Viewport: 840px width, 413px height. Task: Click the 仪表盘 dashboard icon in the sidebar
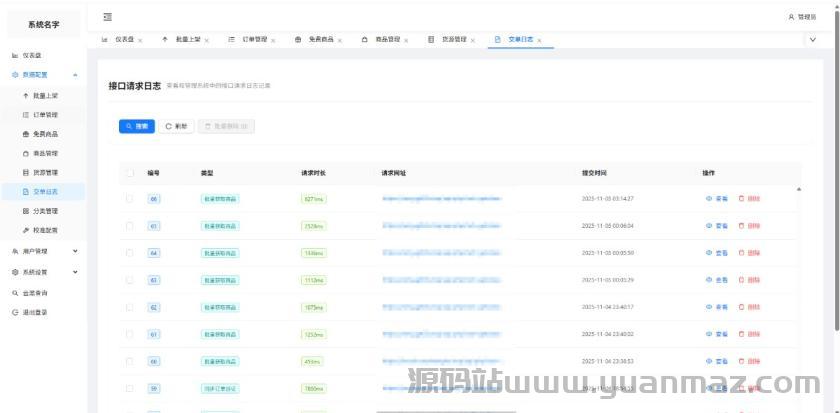[14, 55]
